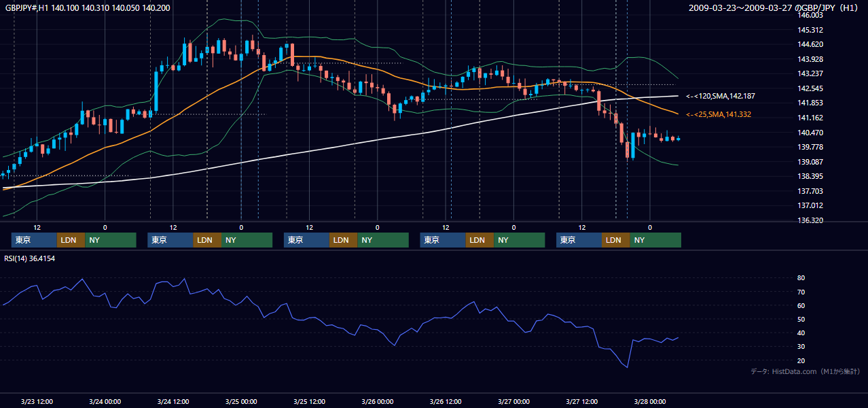
Task: Click the 3/24 00:00 time label
Action: click(105, 401)
